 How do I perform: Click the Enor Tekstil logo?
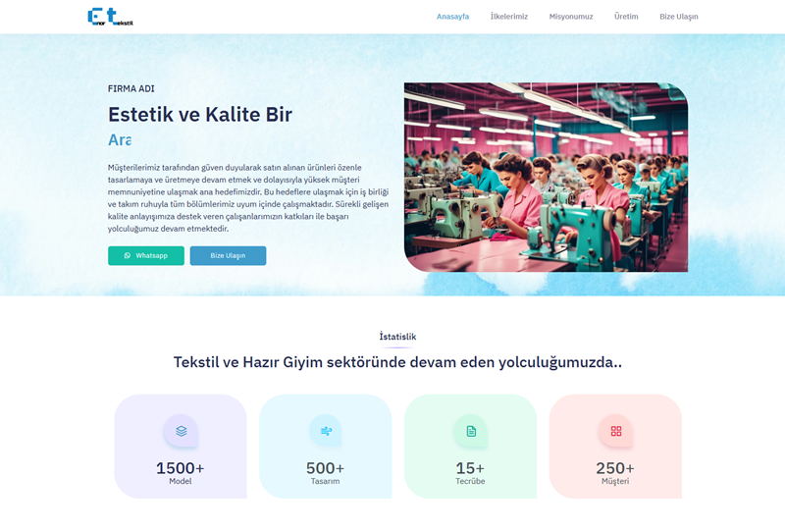pyautogui.click(x=111, y=17)
